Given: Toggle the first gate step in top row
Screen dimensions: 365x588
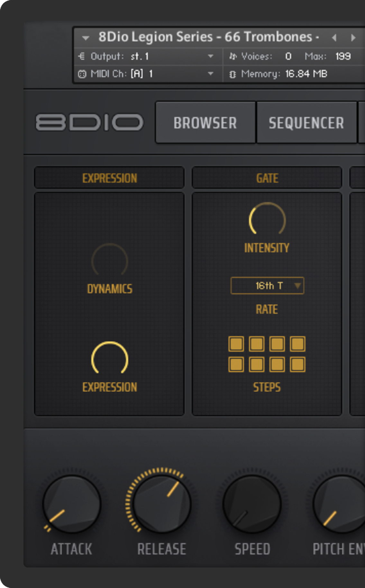Looking at the screenshot, I should [x=236, y=344].
